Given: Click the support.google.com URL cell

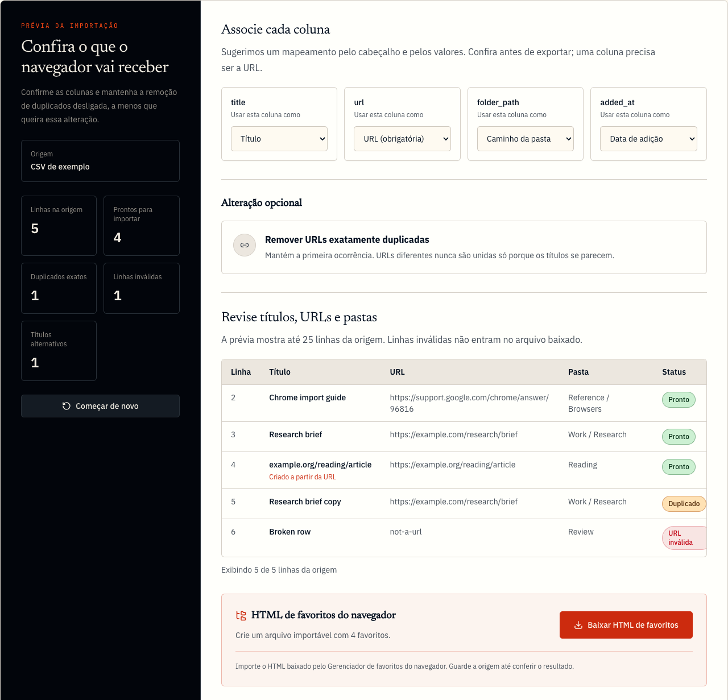Looking at the screenshot, I should 469,403.
